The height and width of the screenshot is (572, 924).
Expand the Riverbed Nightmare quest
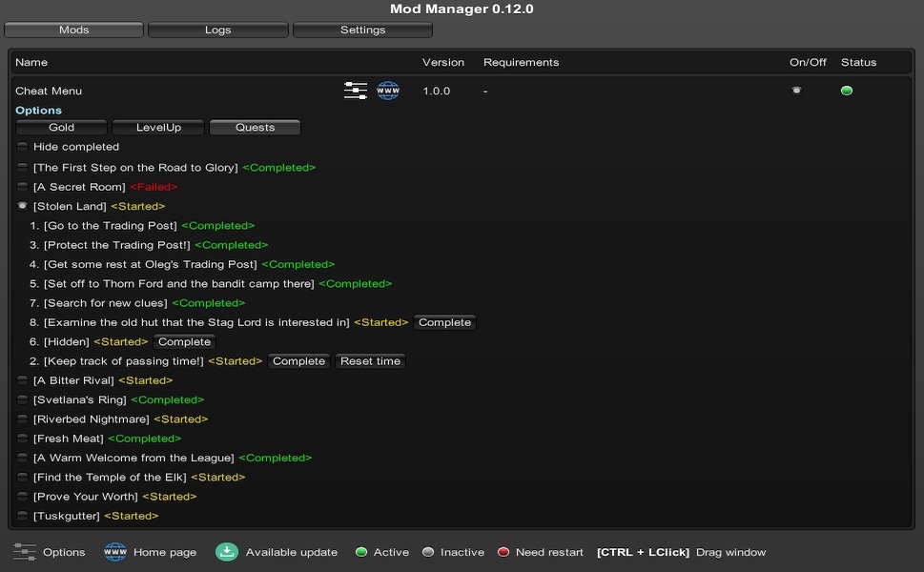[x=23, y=419]
